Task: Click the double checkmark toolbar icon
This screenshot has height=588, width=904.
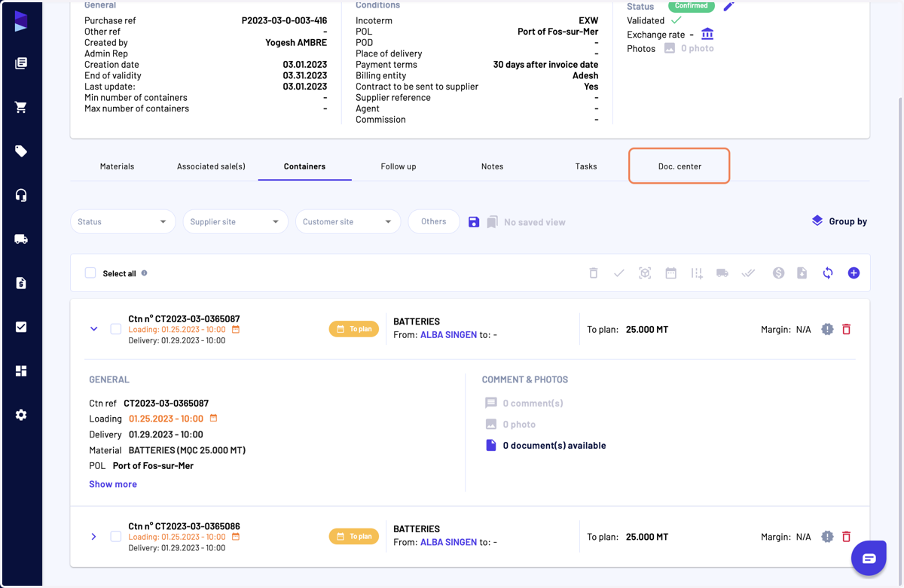Action: point(748,273)
